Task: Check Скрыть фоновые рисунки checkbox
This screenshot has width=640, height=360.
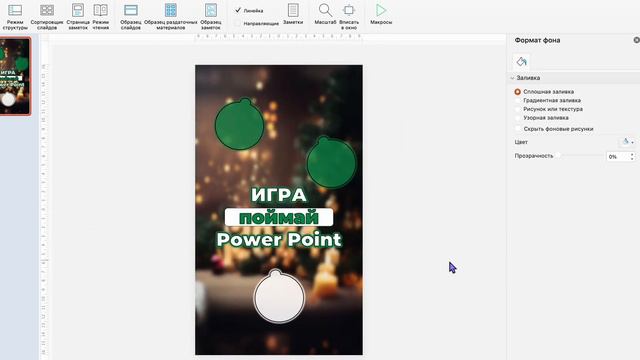Action: [x=518, y=129]
